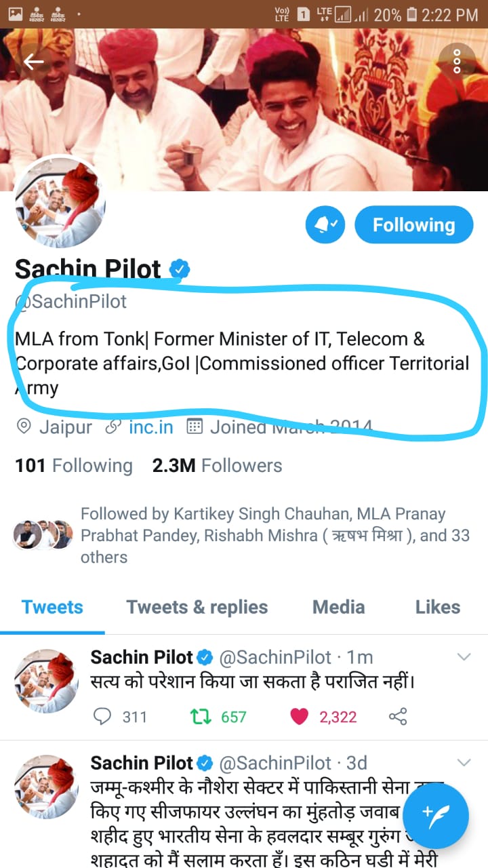Open the inc.in website link
488x868 pixels.
tap(150, 427)
